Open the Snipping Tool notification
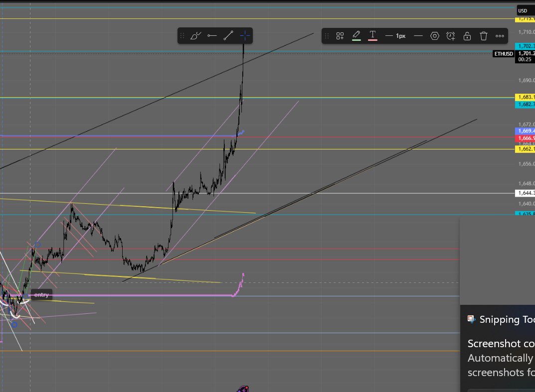 [498, 348]
